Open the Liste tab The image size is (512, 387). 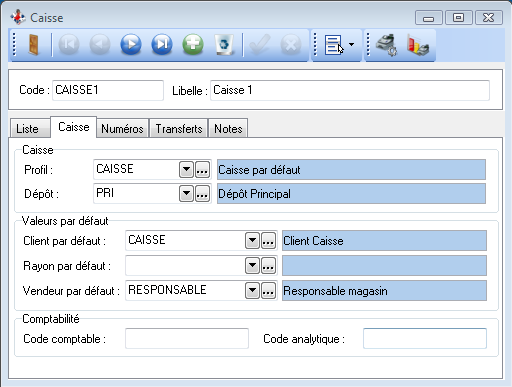27,129
